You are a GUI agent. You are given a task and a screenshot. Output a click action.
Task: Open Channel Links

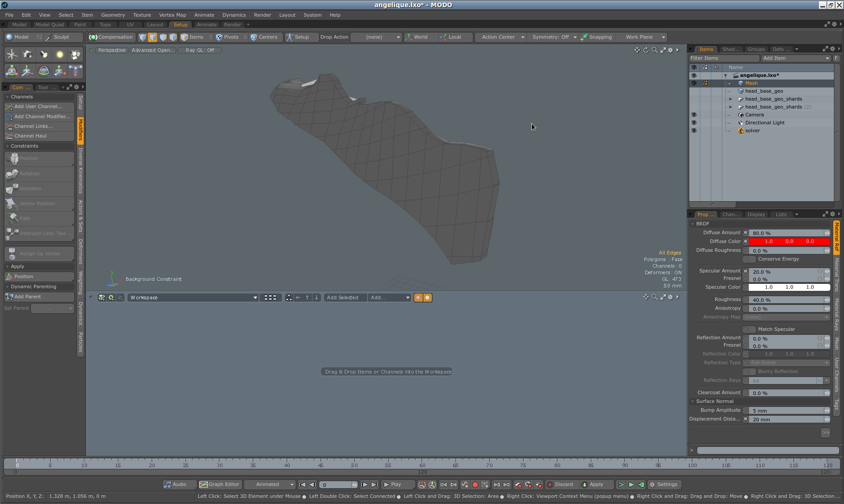tap(39, 126)
